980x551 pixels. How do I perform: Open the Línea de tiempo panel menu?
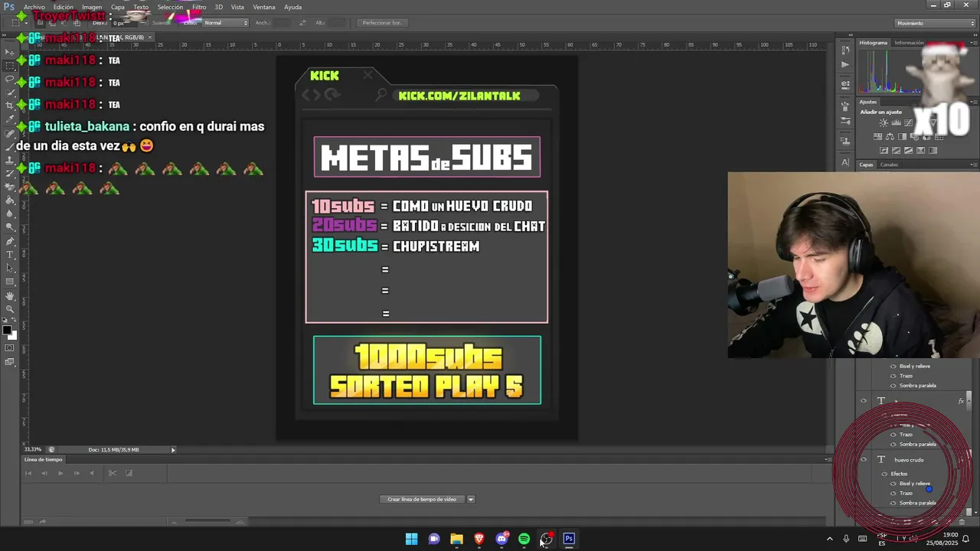tap(828, 460)
